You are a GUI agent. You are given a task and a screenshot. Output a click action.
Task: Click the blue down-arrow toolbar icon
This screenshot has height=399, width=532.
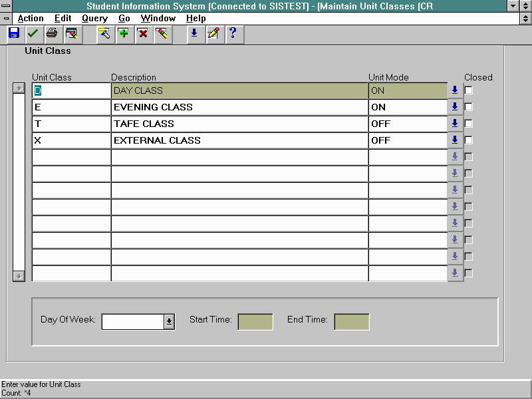pos(194,34)
